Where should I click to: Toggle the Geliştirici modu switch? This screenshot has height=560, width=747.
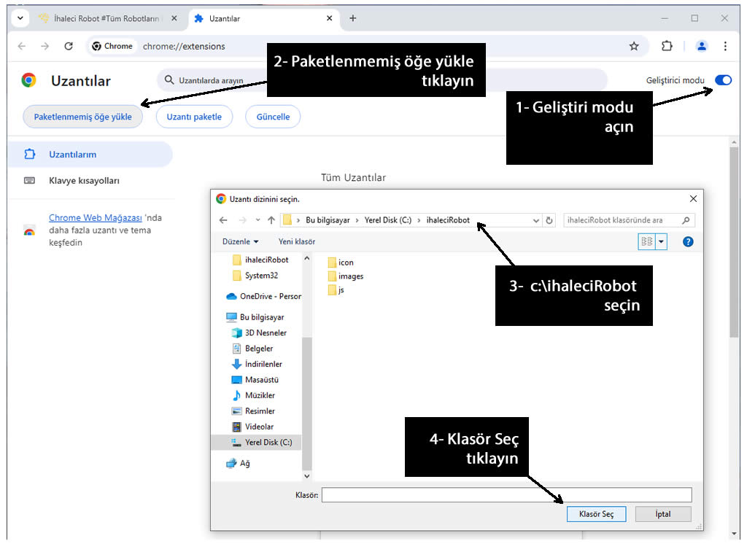pyautogui.click(x=723, y=80)
